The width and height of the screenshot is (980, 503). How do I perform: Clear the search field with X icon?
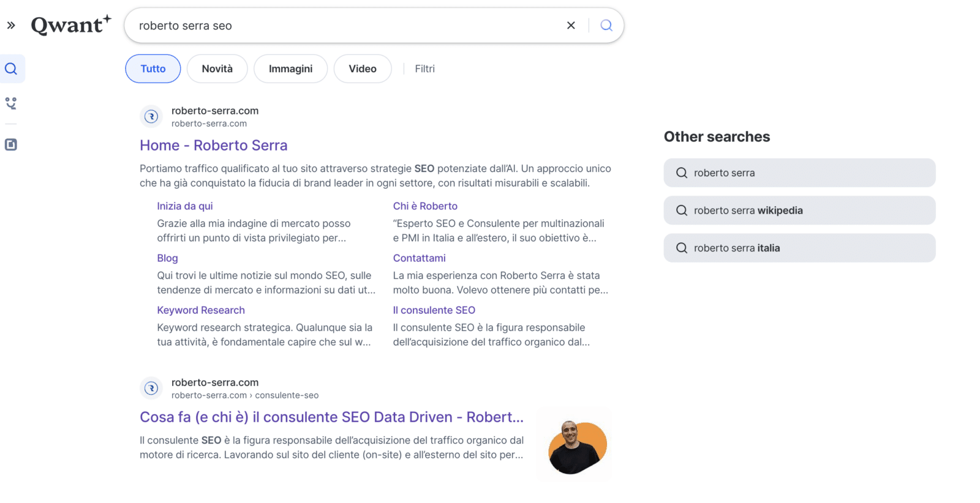[571, 25]
